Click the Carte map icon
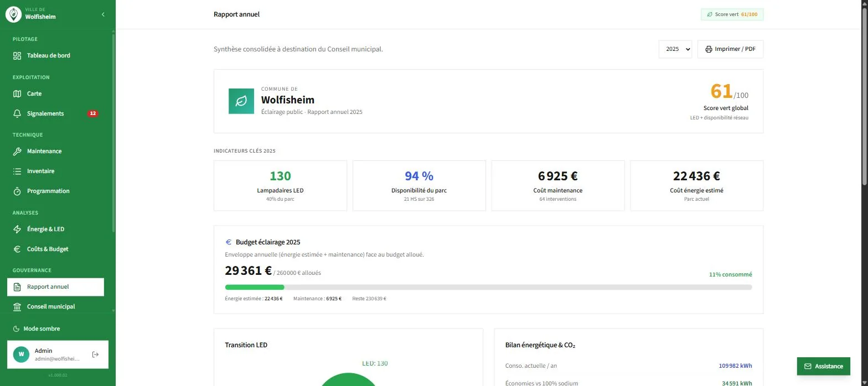The image size is (868, 386). (x=17, y=93)
